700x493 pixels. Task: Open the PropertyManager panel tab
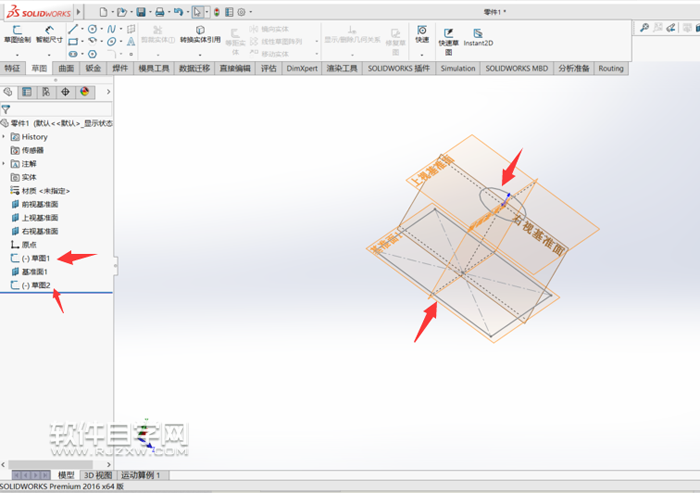pos(27,92)
